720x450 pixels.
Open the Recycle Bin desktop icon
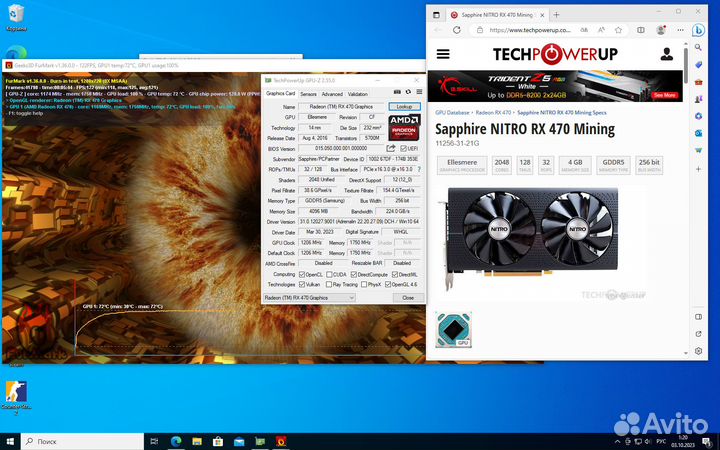point(16,18)
